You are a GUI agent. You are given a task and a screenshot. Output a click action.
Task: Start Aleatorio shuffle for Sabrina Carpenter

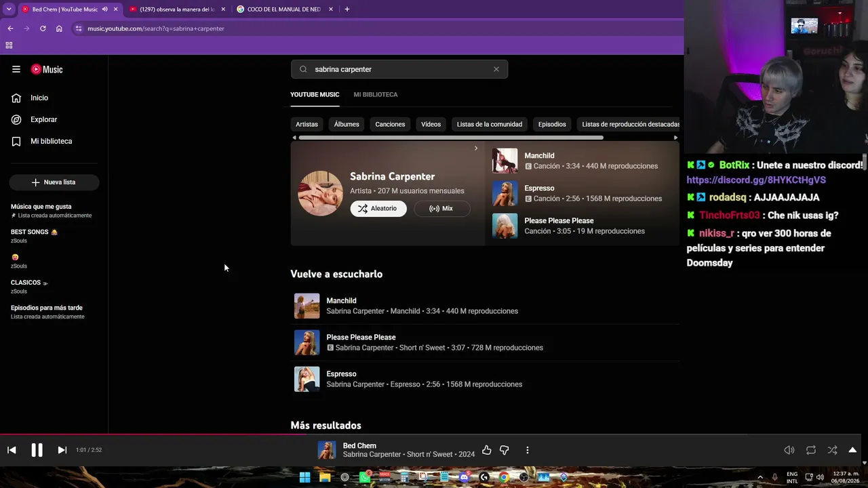tap(378, 209)
